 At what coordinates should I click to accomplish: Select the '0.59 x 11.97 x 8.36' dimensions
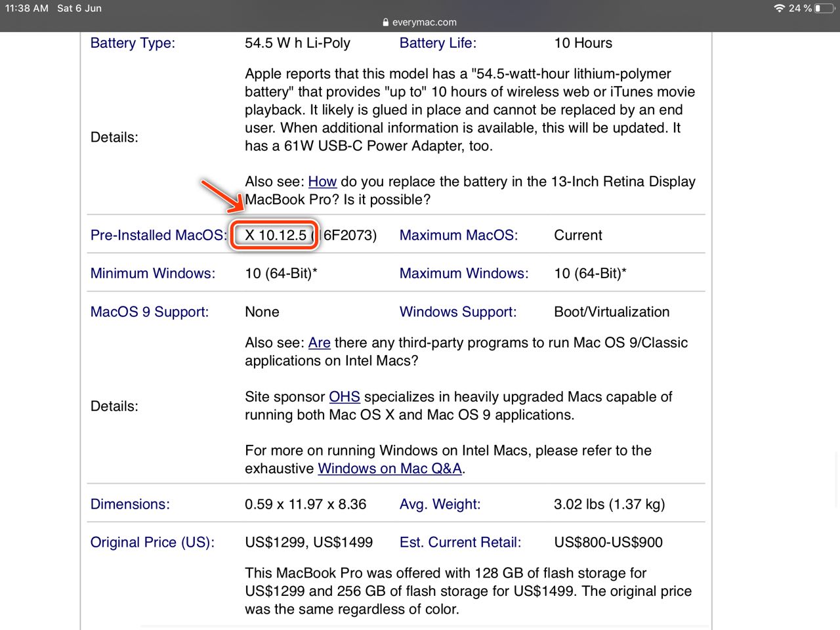pyautogui.click(x=306, y=505)
